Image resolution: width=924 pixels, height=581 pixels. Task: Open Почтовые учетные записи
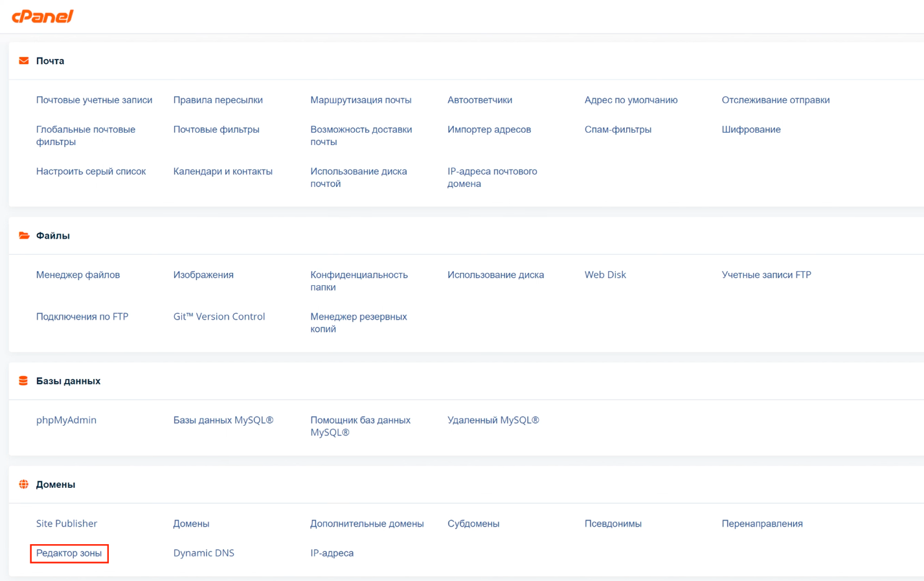click(x=94, y=100)
